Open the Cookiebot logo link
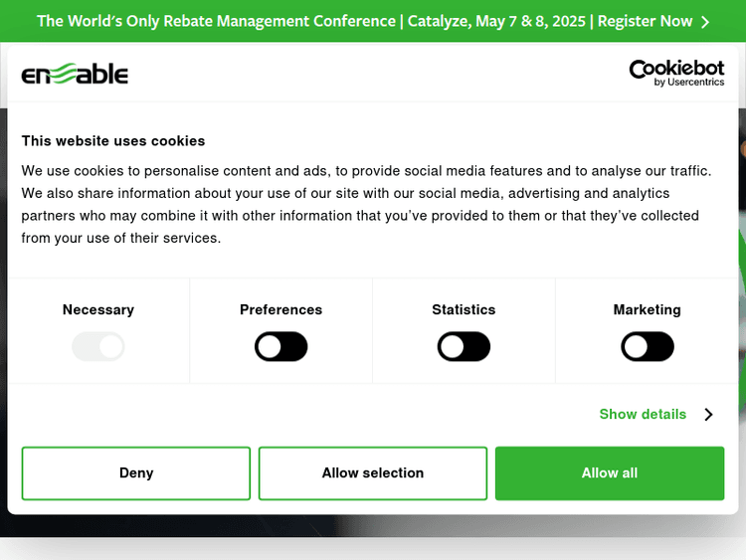 click(676, 71)
